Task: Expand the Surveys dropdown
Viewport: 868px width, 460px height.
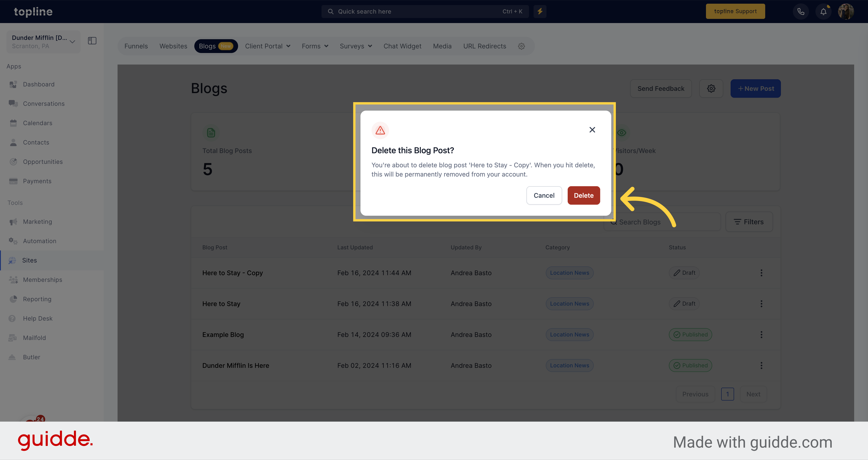Action: (x=356, y=46)
